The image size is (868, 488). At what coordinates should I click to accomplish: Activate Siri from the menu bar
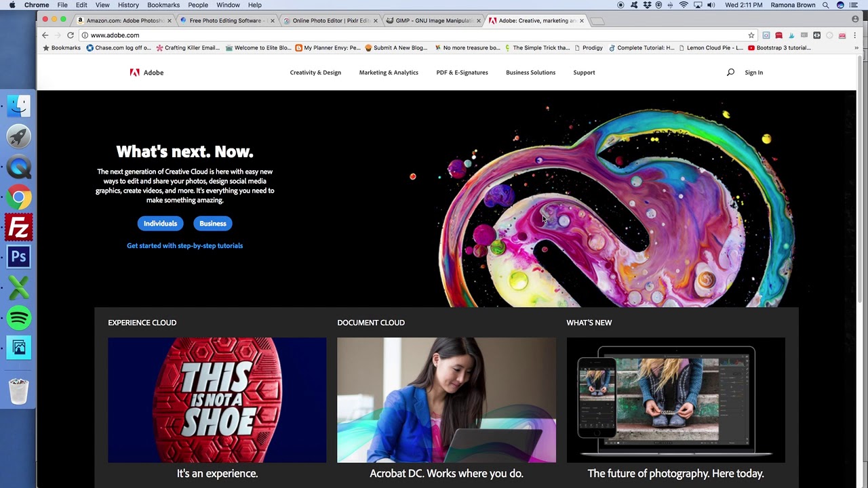[840, 5]
